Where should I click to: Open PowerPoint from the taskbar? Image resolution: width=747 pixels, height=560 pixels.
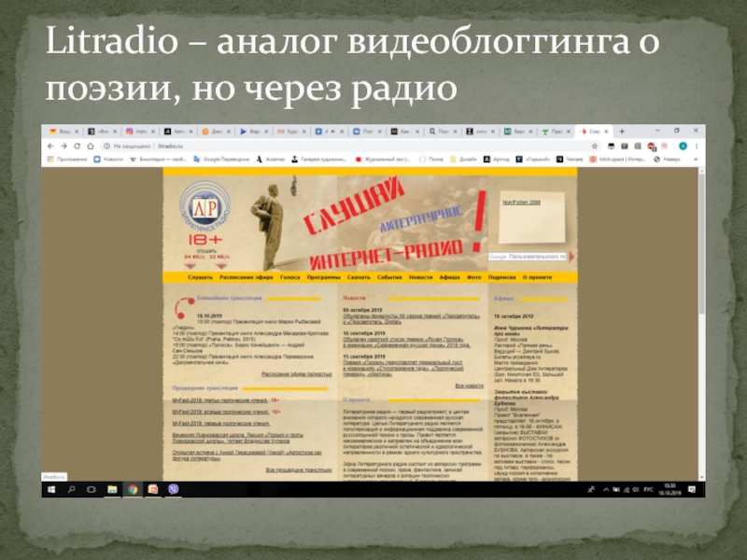tap(153, 489)
